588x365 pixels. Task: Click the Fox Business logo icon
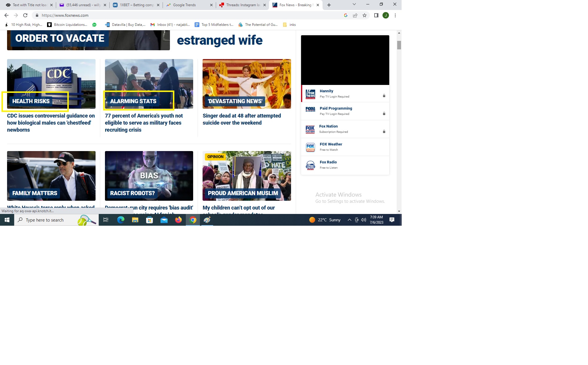pyautogui.click(x=310, y=109)
